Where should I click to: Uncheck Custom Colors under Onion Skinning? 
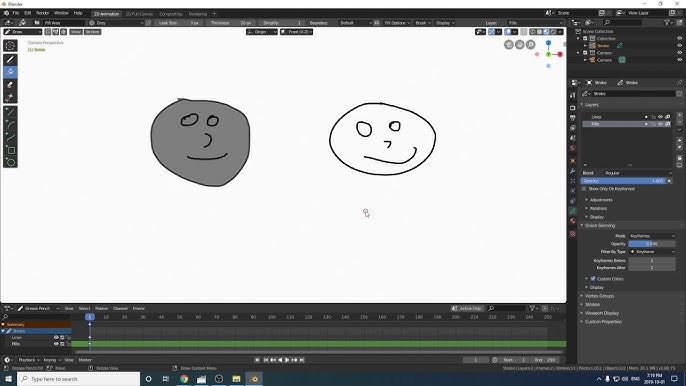click(593, 279)
